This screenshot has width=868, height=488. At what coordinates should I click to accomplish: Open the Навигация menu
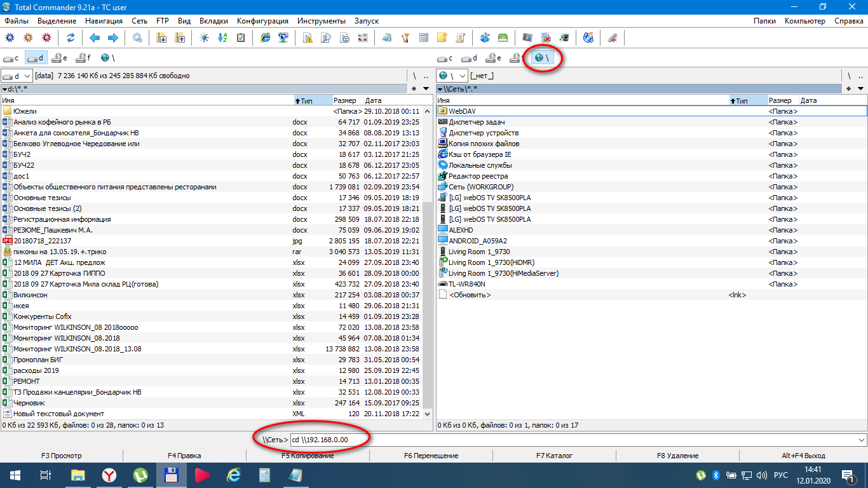click(104, 21)
